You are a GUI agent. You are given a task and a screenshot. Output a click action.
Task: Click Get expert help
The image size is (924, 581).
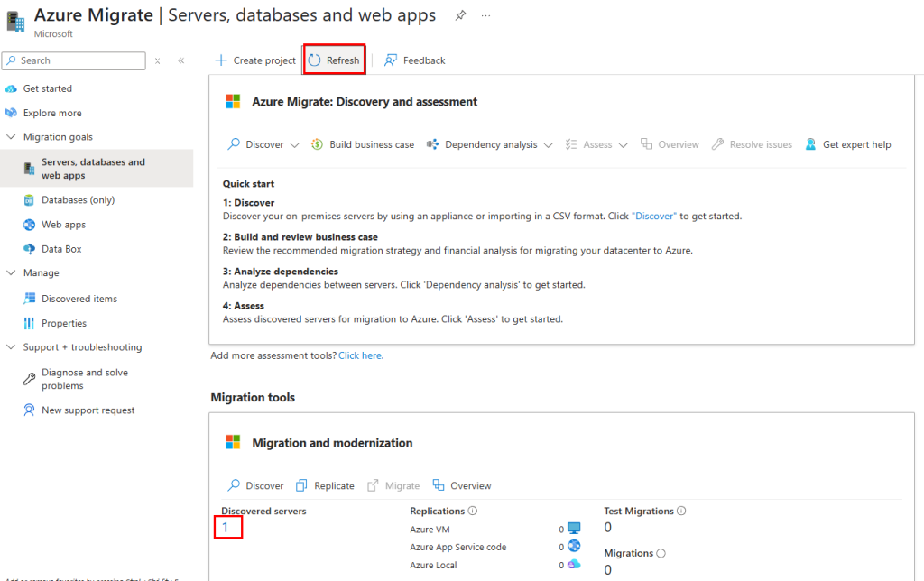coord(848,144)
